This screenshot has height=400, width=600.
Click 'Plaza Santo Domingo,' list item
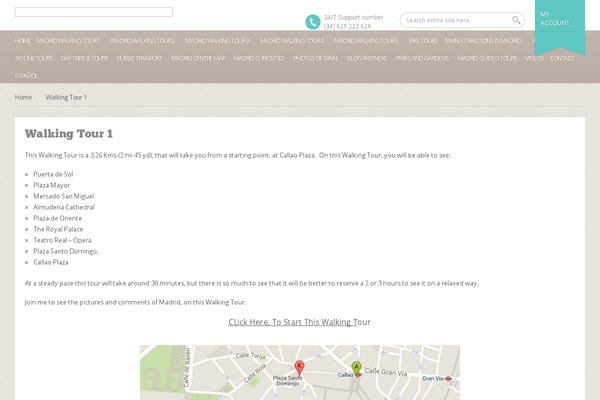66,251
